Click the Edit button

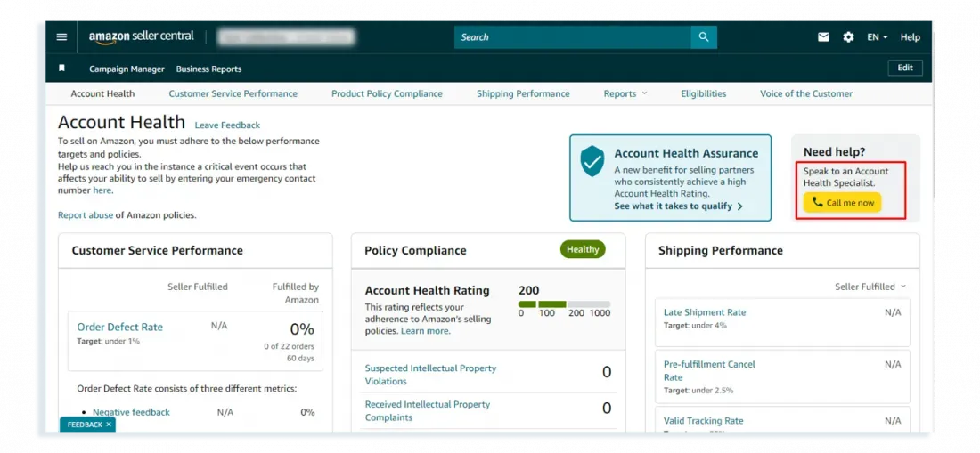click(904, 69)
